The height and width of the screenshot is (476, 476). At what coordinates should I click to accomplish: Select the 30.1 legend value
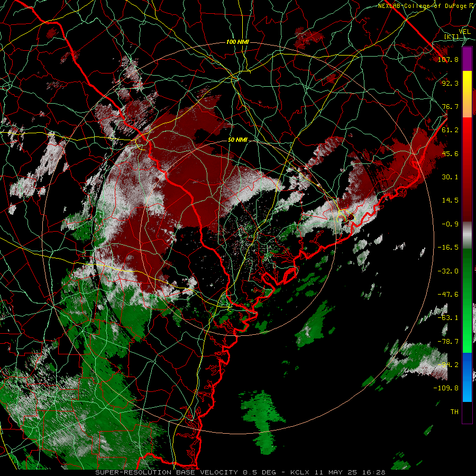[450, 177]
